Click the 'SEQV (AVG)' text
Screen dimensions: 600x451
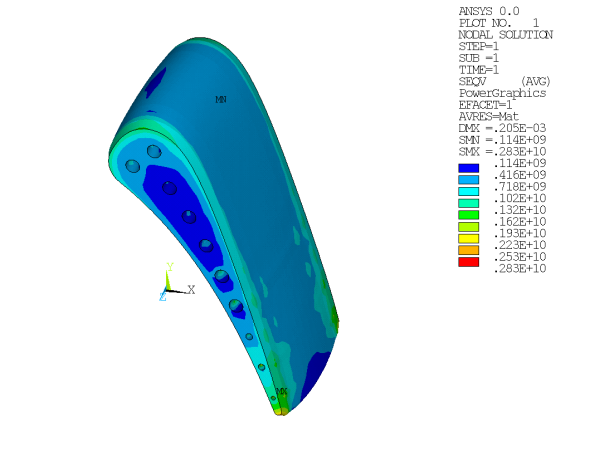click(505, 81)
